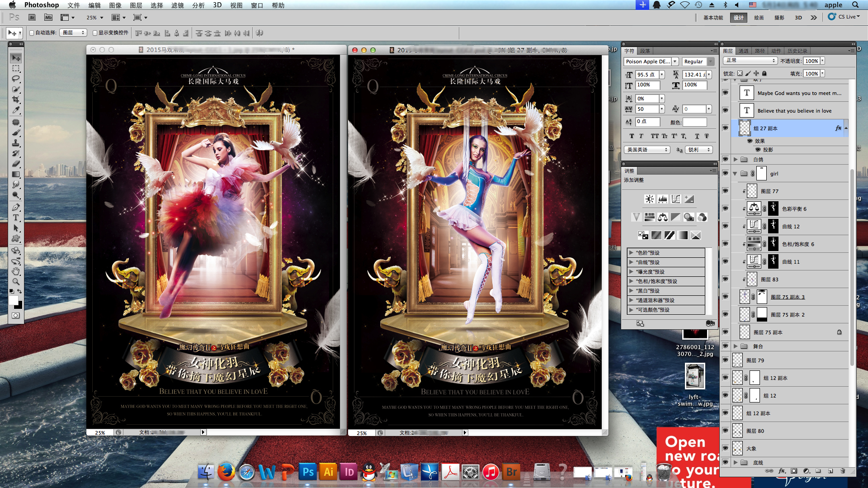Launch Adobe Bridge from the top toolbar

coord(32,18)
